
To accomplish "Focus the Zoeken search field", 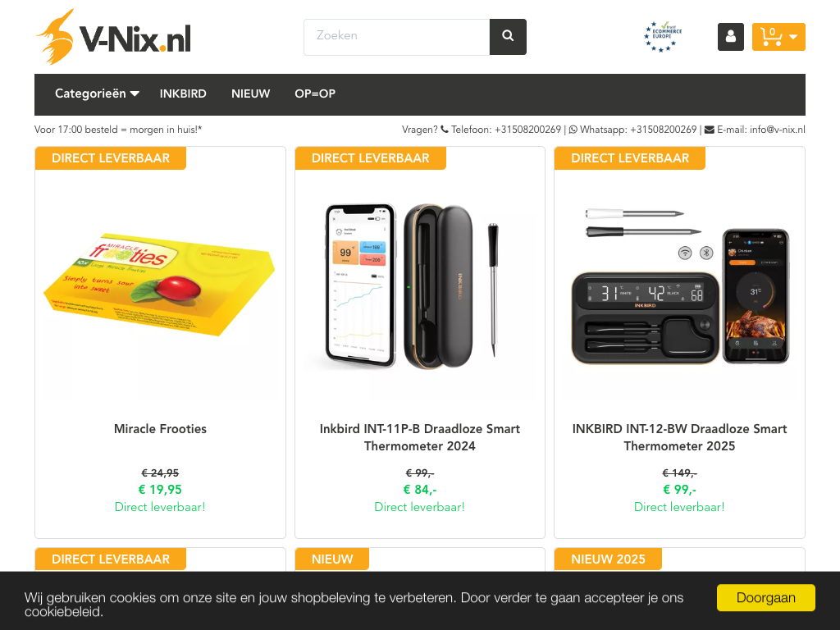I will [397, 37].
